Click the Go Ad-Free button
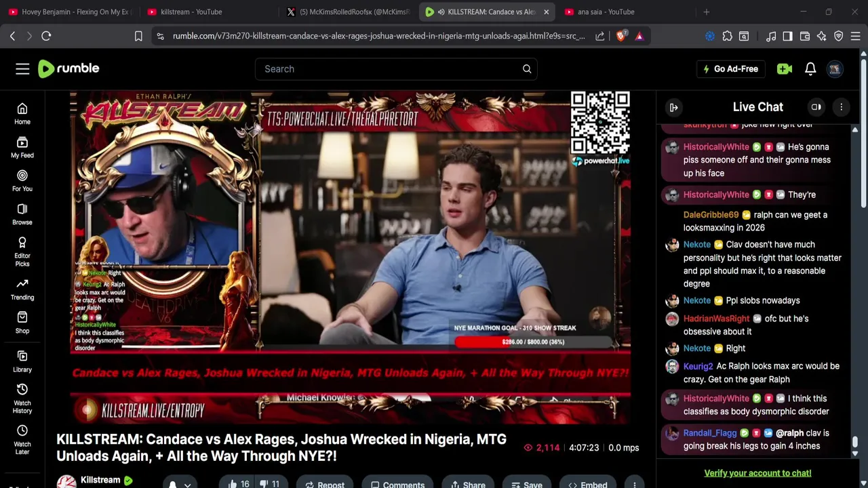868x488 pixels. coord(731,68)
